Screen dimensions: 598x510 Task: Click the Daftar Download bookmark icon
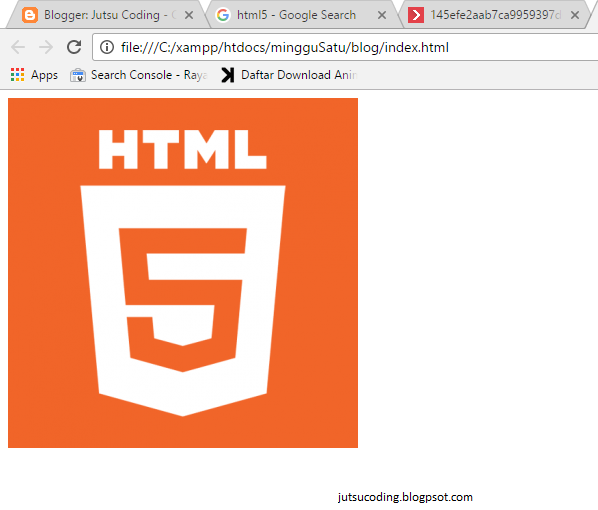coord(228,75)
